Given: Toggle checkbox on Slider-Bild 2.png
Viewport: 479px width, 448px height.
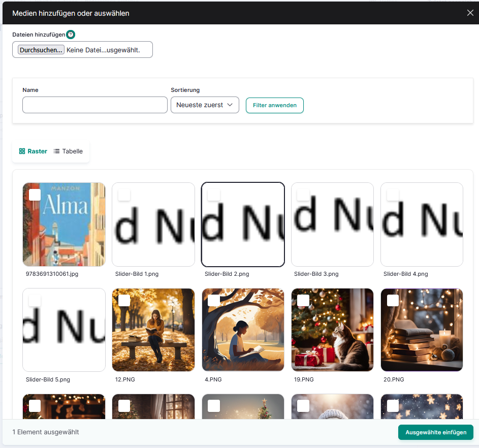Looking at the screenshot, I should click(214, 195).
